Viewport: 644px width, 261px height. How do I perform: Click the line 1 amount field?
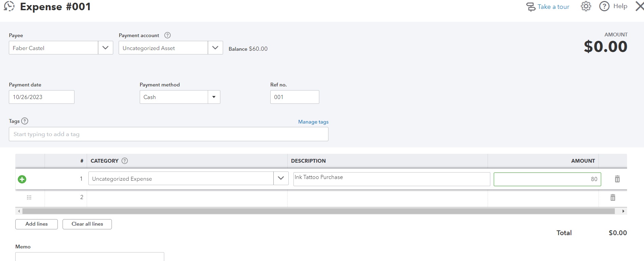coord(547,179)
